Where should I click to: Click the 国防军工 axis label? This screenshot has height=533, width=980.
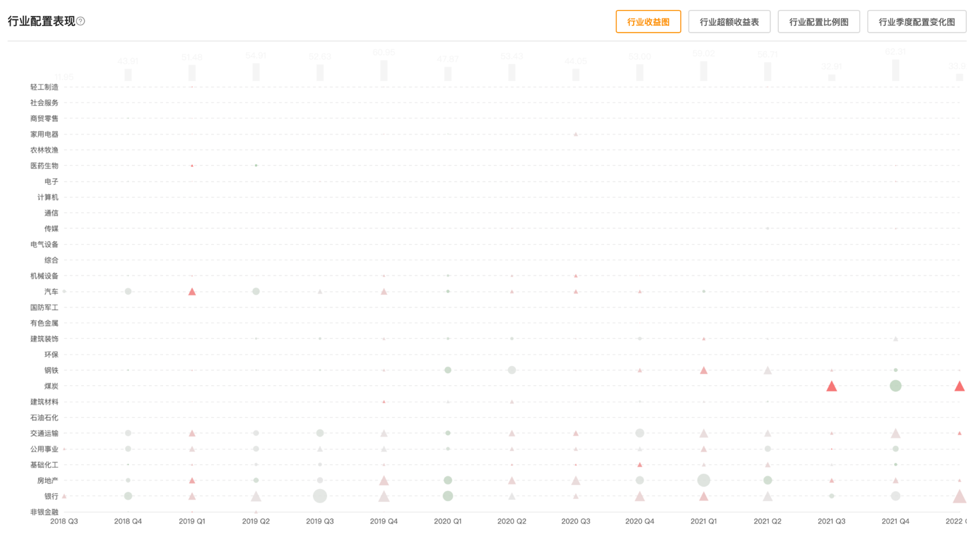(x=45, y=307)
